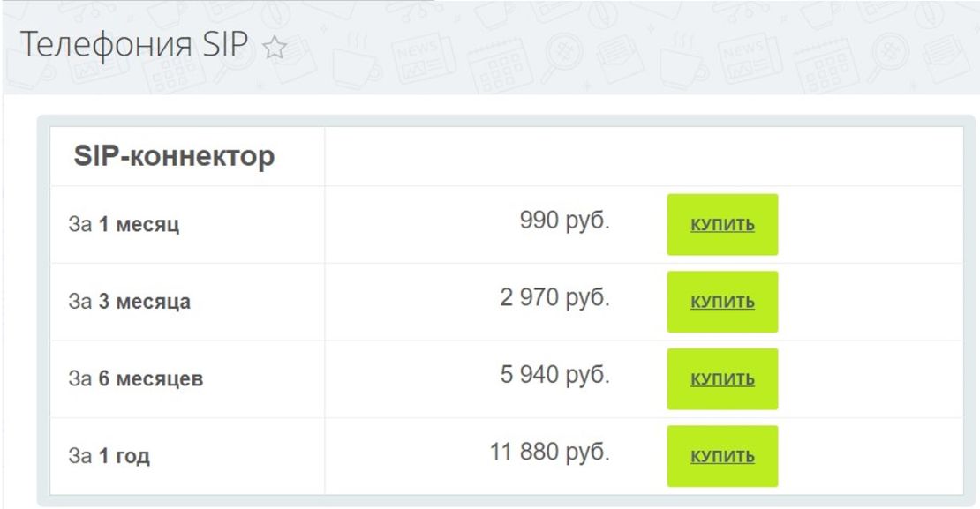Select the За 3 месяца row label
Screen dimensions: 980x509
pyautogui.click(x=129, y=303)
